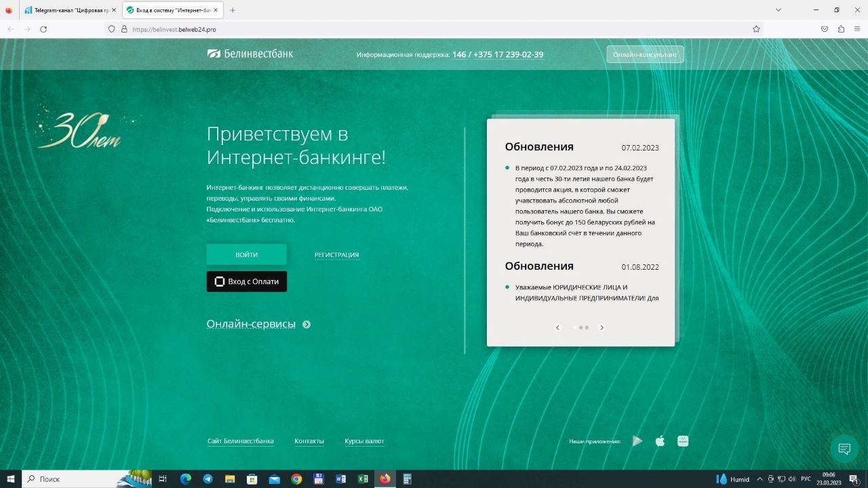
Task: Open Task View on the taskbar
Action: 163,479
